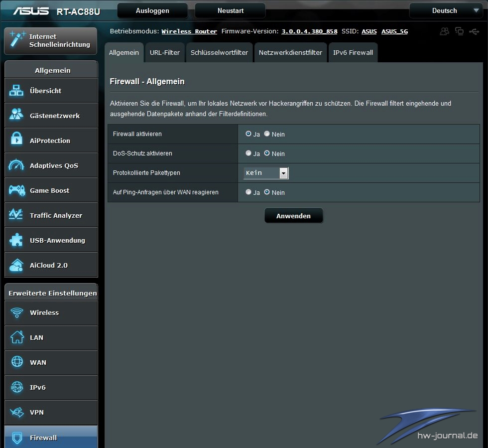Go to the Traffic Analyzer menu label
The height and width of the screenshot is (448, 488).
56,215
